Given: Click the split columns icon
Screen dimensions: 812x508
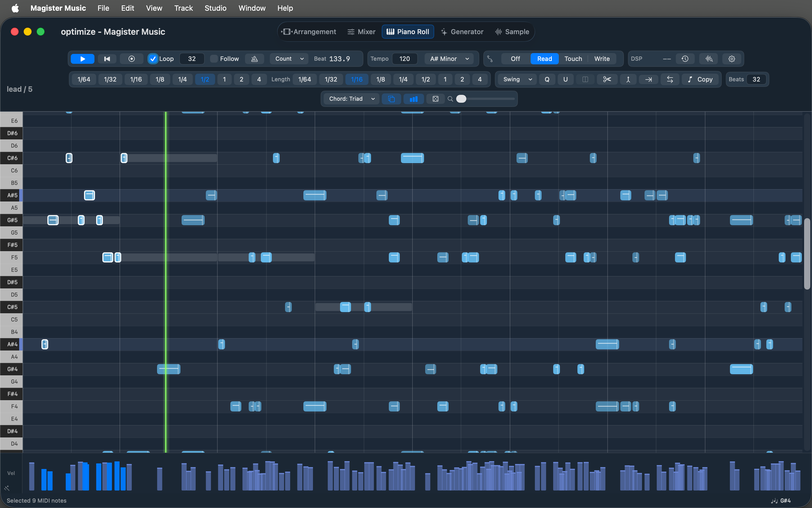Looking at the screenshot, I should point(585,79).
